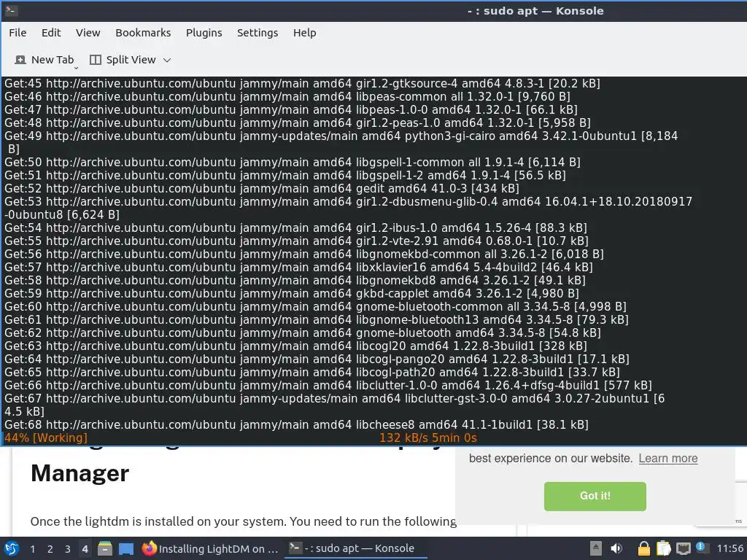Switch to virtual desktop 1

tap(32, 549)
